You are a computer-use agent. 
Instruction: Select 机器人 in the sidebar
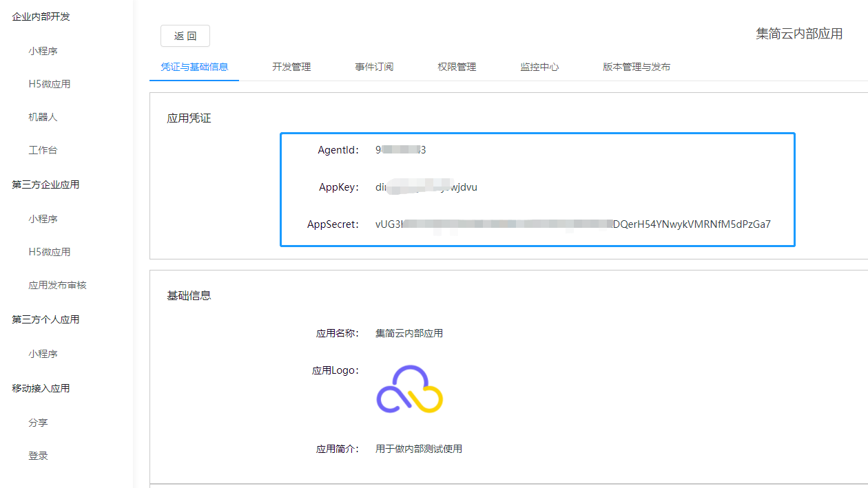coord(43,117)
